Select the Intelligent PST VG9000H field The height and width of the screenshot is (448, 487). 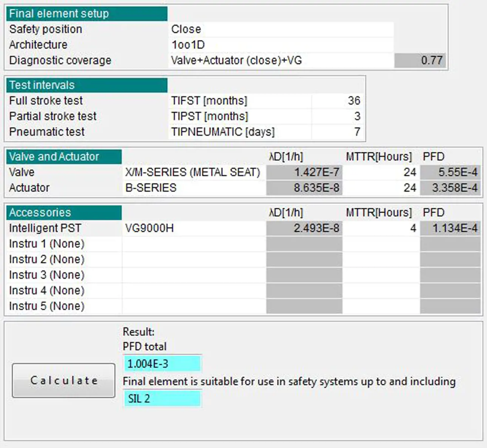[193, 228]
